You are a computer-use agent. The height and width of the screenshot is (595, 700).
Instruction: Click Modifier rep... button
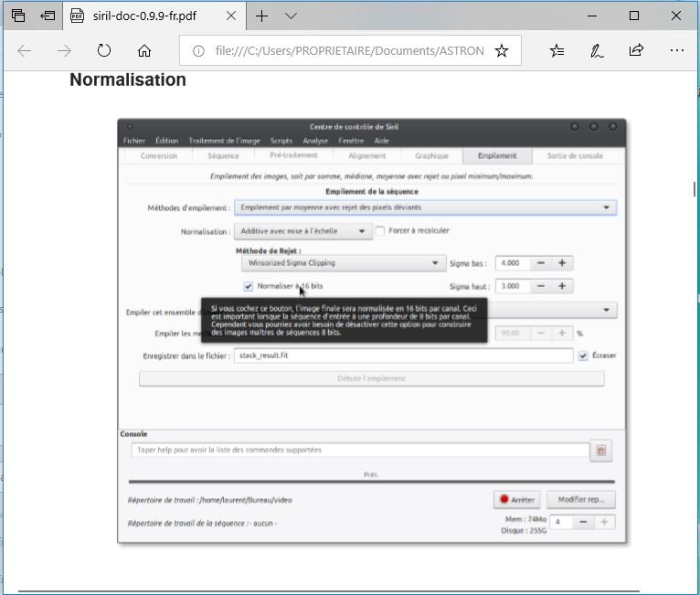tap(581, 499)
